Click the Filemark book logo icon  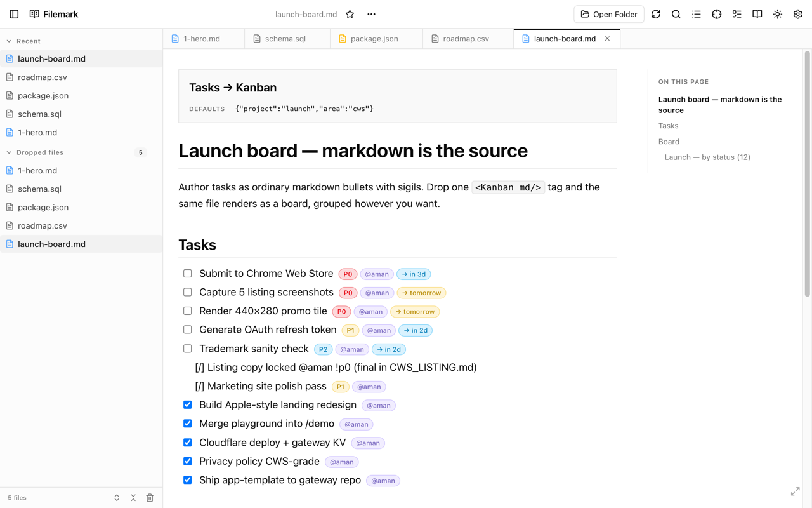34,14
